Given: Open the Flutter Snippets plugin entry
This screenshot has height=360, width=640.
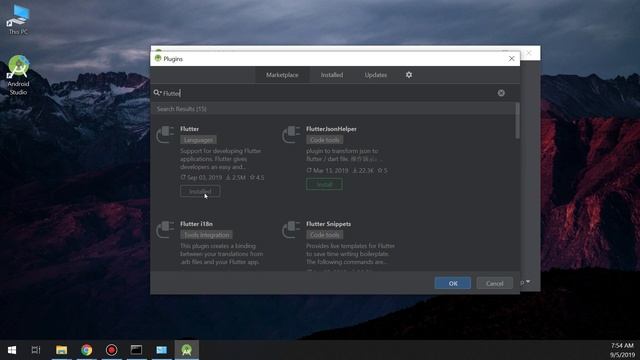Looking at the screenshot, I should tap(329, 224).
